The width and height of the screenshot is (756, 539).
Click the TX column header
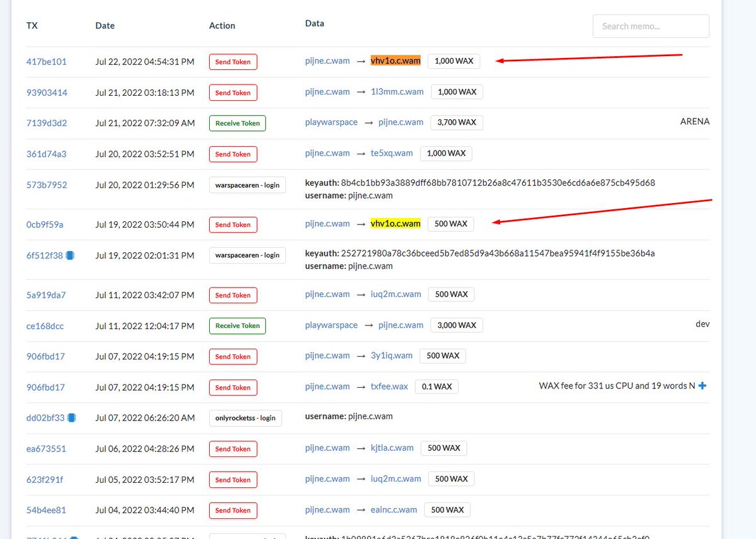[x=32, y=26]
